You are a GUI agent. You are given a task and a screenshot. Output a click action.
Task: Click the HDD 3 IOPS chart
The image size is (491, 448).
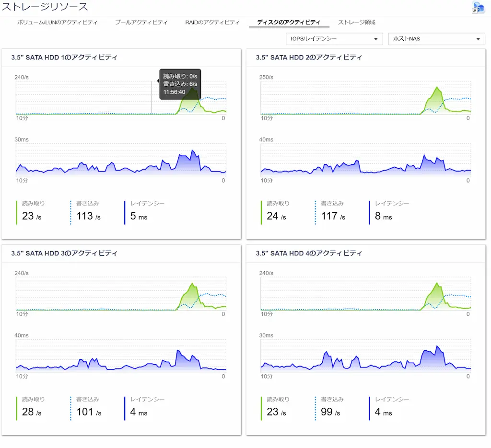(121, 294)
